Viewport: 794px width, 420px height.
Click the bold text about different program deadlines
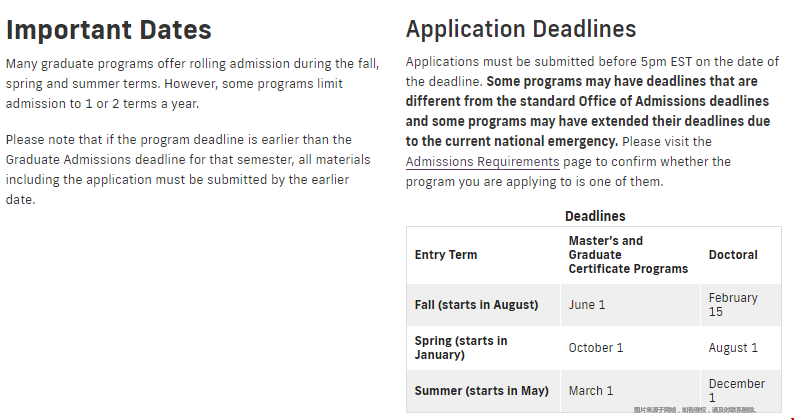pyautogui.click(x=587, y=111)
